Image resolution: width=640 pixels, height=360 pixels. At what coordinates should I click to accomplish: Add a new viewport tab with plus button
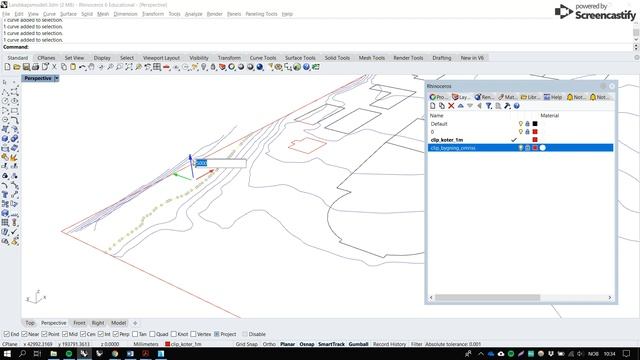[x=135, y=323]
